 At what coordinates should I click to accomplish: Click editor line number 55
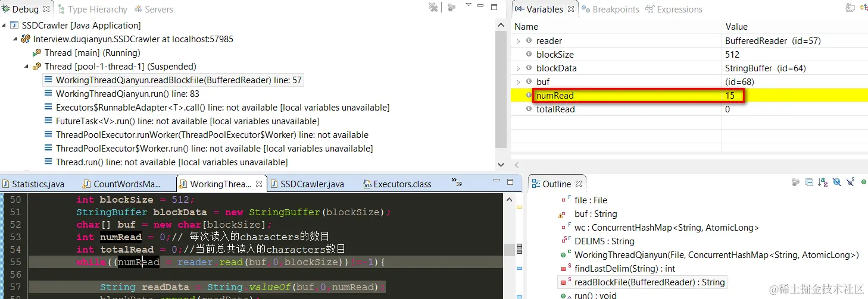16,262
